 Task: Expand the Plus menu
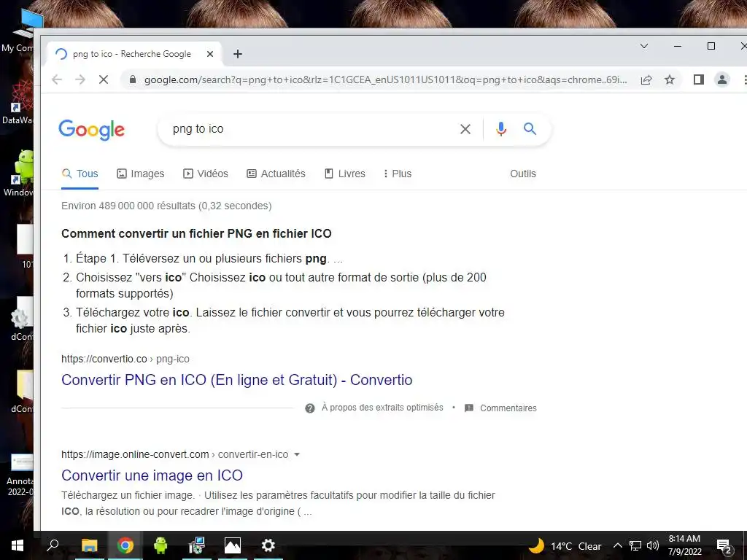[x=398, y=174]
